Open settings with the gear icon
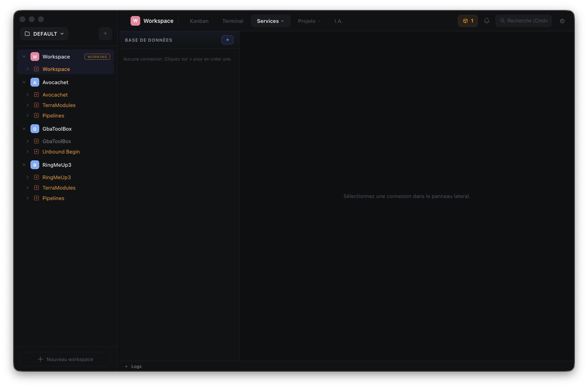Image resolution: width=588 pixels, height=388 pixels. click(x=562, y=21)
